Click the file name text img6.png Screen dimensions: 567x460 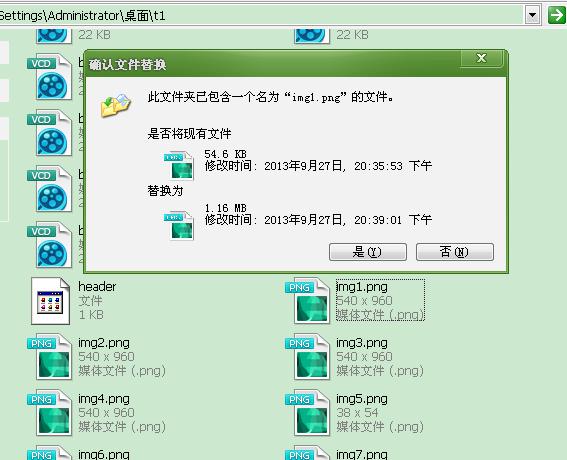point(104,455)
